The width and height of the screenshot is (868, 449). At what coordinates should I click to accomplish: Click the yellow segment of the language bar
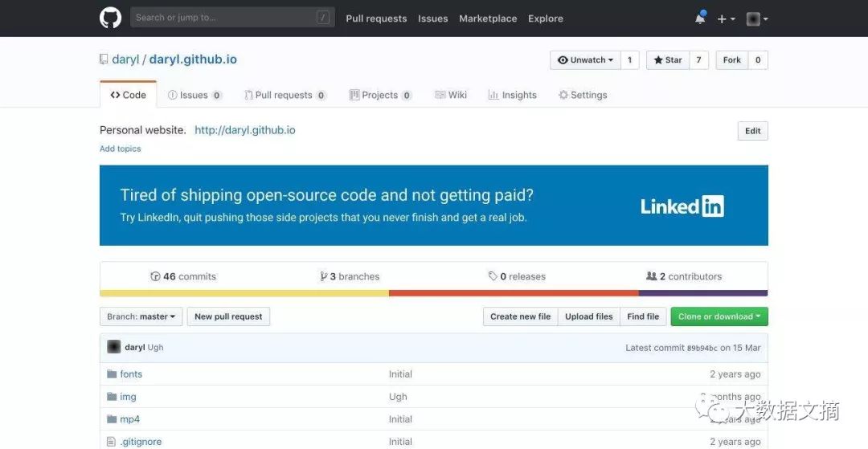244,293
